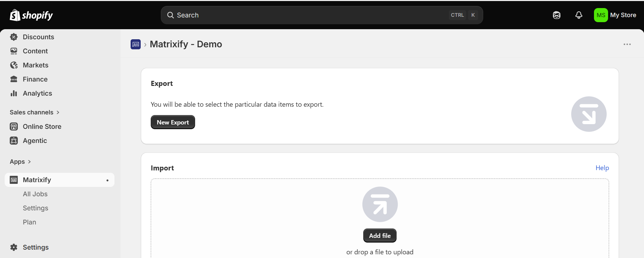Open Finance in sidebar
Viewport: 644px width, 258px height.
tap(35, 79)
